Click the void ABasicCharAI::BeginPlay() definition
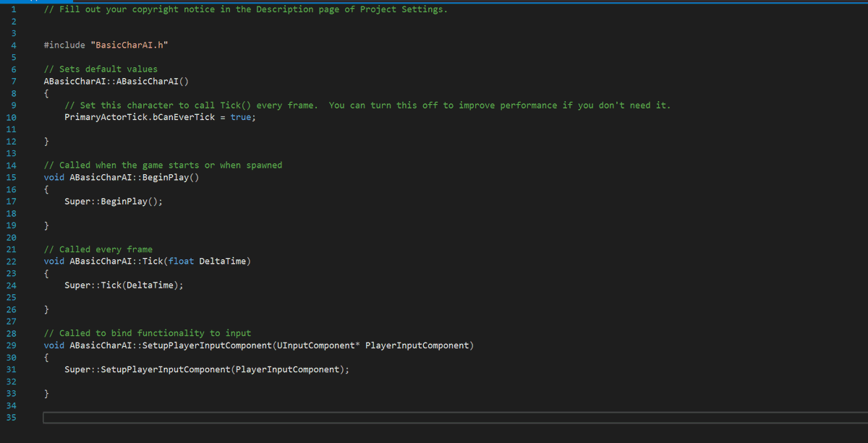Image resolution: width=868 pixels, height=443 pixels. click(x=121, y=177)
